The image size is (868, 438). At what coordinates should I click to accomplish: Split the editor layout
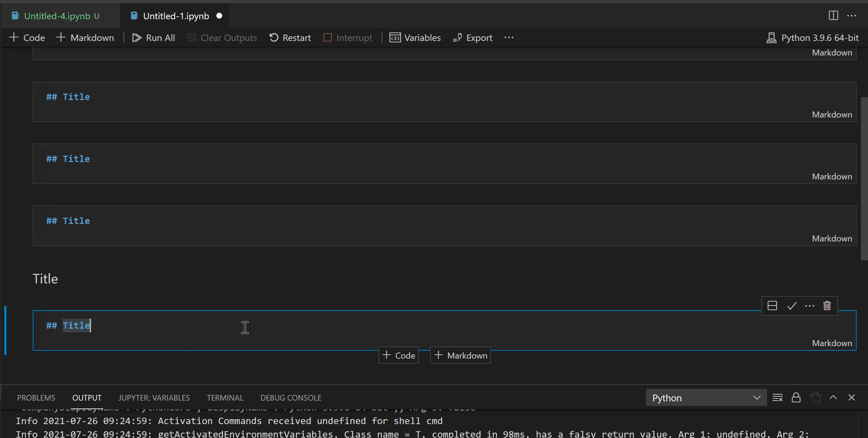click(833, 16)
